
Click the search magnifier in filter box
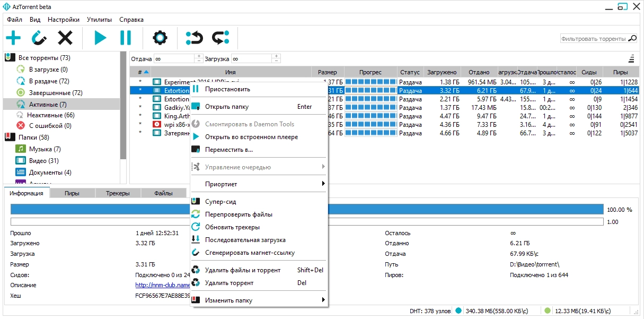[x=632, y=39]
